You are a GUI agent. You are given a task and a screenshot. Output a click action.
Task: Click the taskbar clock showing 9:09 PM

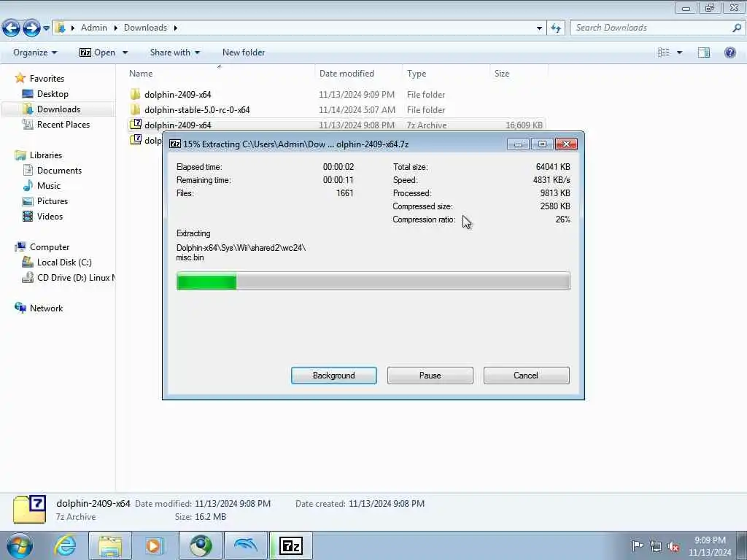tap(709, 545)
